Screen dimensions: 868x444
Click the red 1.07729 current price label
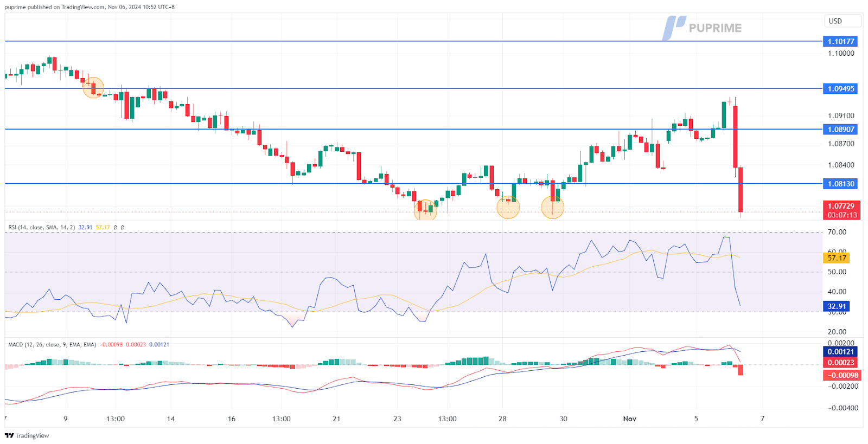(841, 206)
